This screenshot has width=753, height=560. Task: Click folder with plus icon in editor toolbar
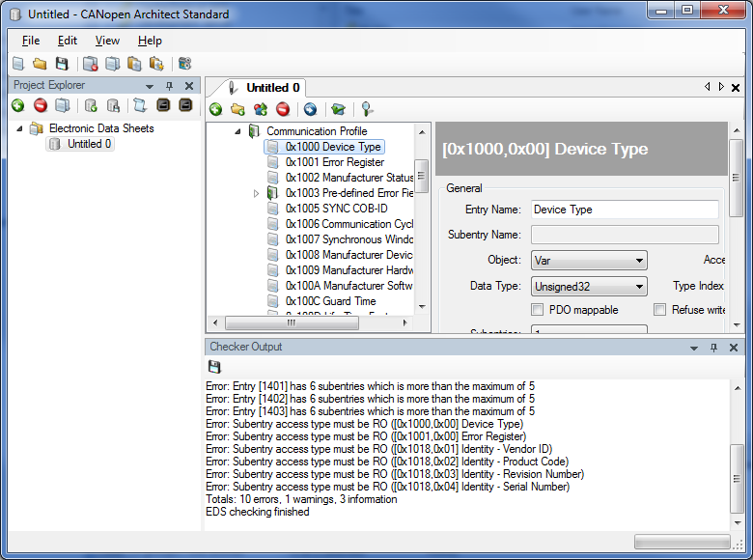click(237, 109)
